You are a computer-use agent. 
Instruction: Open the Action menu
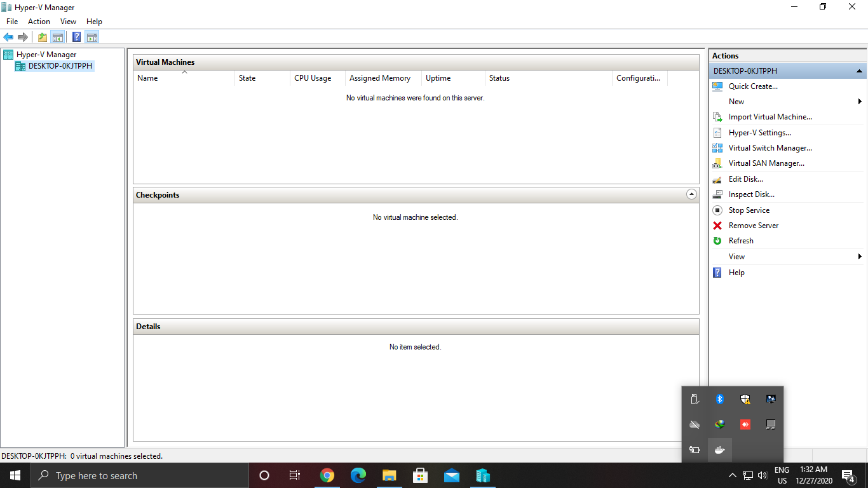tap(39, 21)
